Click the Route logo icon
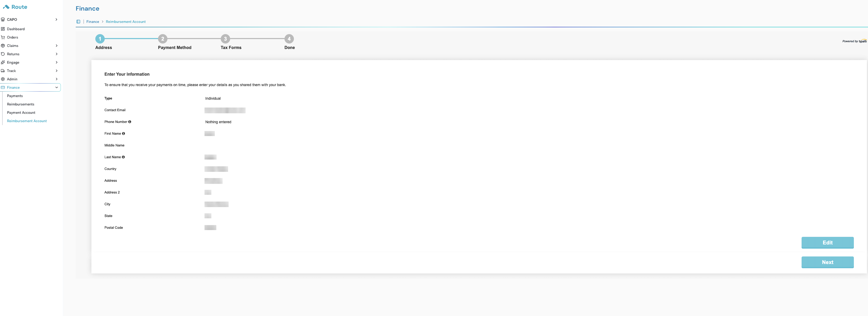Viewport: 868px width, 316px height. click(6, 7)
